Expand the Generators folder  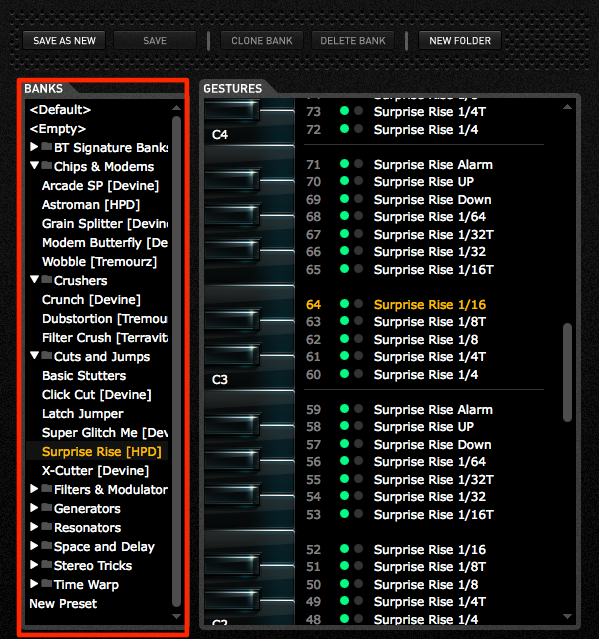[x=34, y=507]
